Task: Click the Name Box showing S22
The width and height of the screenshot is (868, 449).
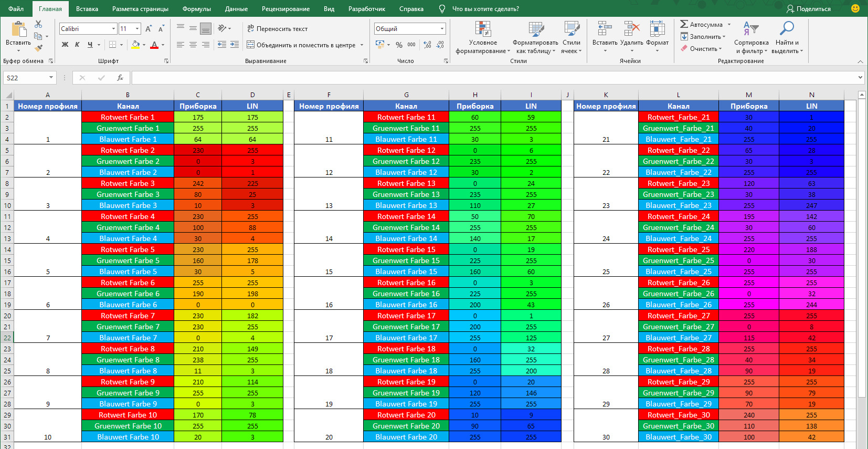Action: click(29, 78)
